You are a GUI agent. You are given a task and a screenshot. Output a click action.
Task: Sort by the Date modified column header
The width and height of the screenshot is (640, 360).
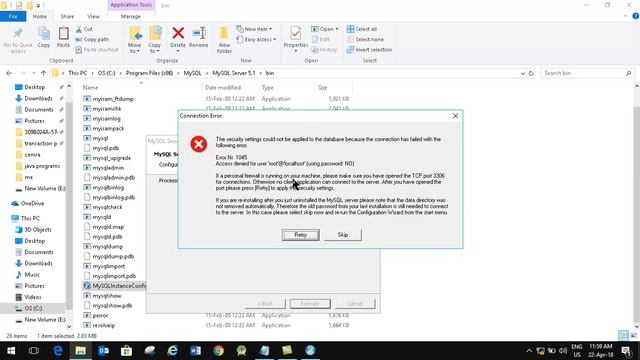click(x=223, y=88)
